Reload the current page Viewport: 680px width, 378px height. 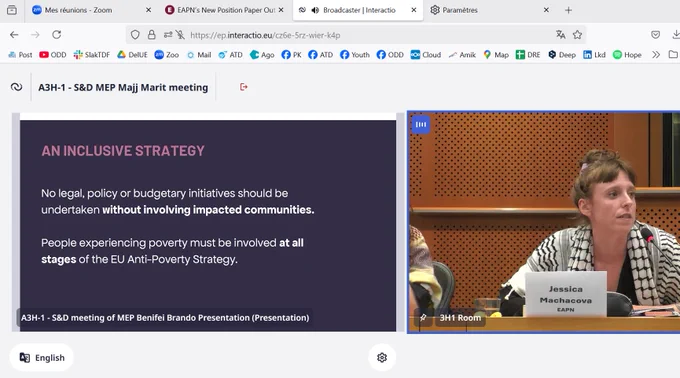(x=56, y=35)
